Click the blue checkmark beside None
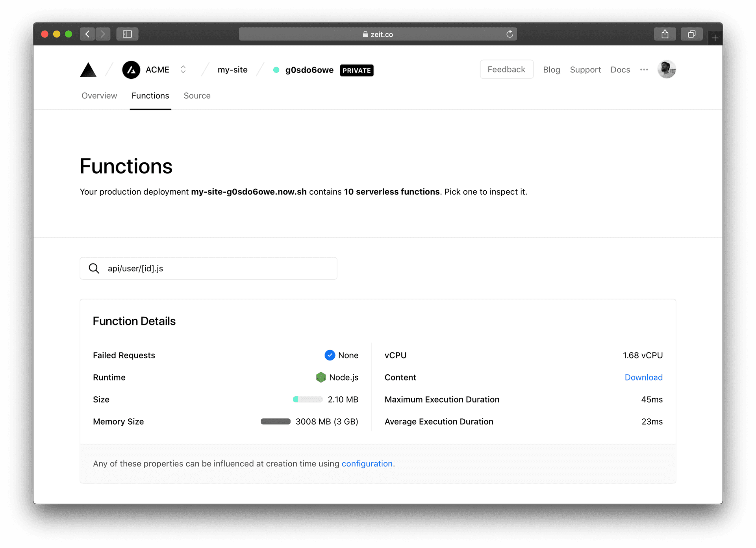The height and width of the screenshot is (548, 756). (x=330, y=355)
